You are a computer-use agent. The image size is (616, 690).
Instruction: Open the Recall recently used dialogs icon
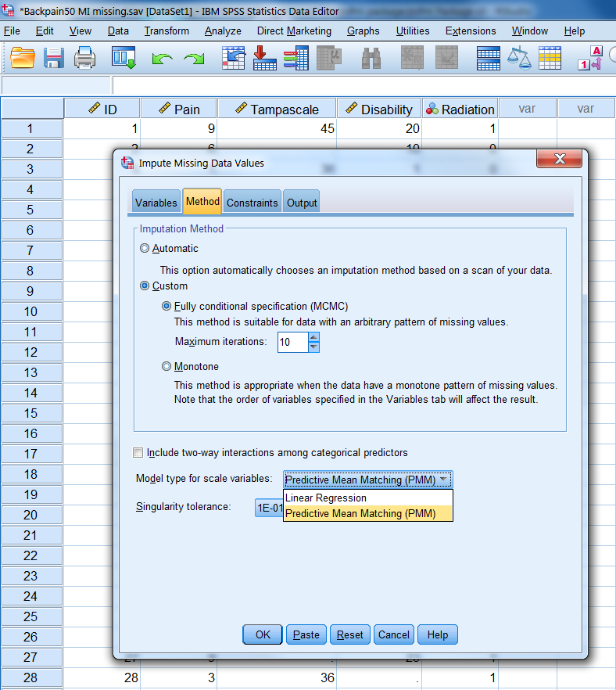(124, 58)
